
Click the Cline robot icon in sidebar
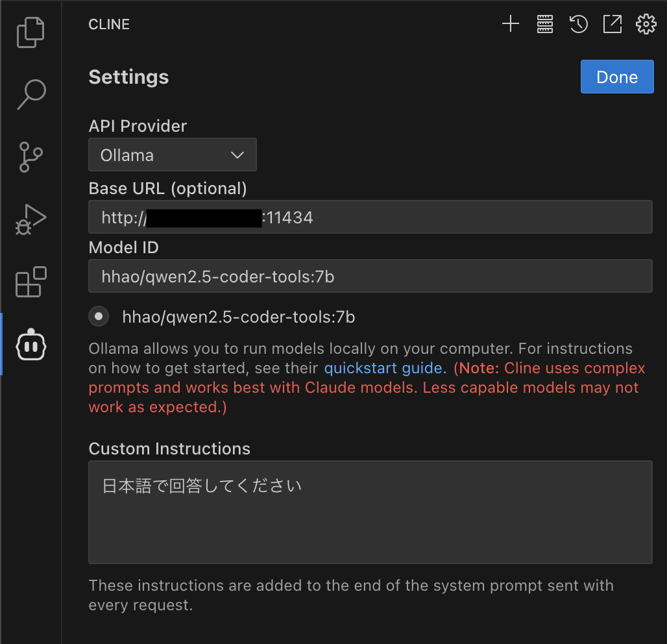click(x=30, y=344)
